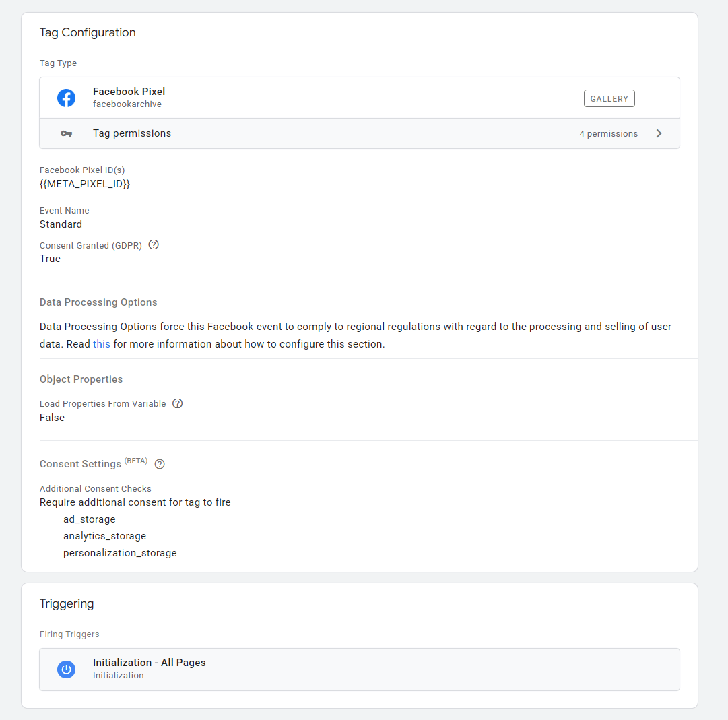Click the Tag Configuration heading
728x720 pixels.
click(88, 32)
